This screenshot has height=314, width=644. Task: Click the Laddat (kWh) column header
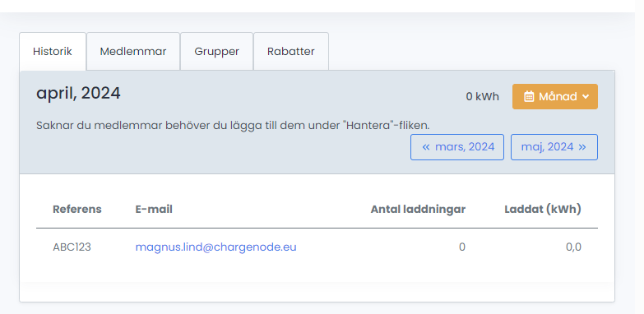coord(543,210)
